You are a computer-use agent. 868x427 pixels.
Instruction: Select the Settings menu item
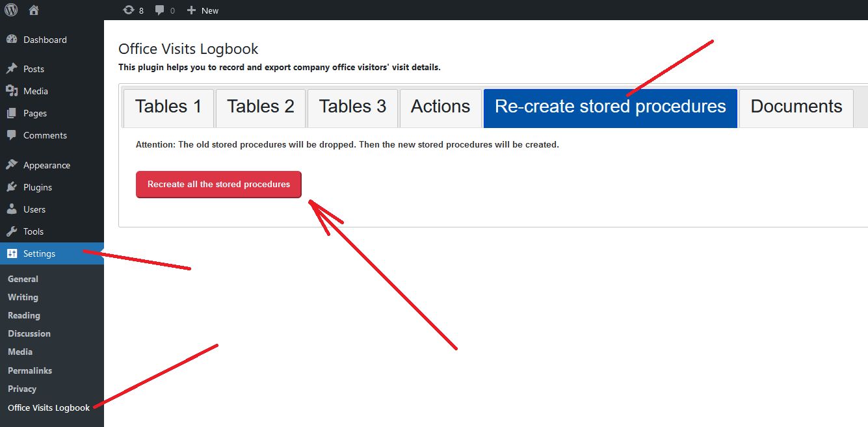pyautogui.click(x=52, y=253)
